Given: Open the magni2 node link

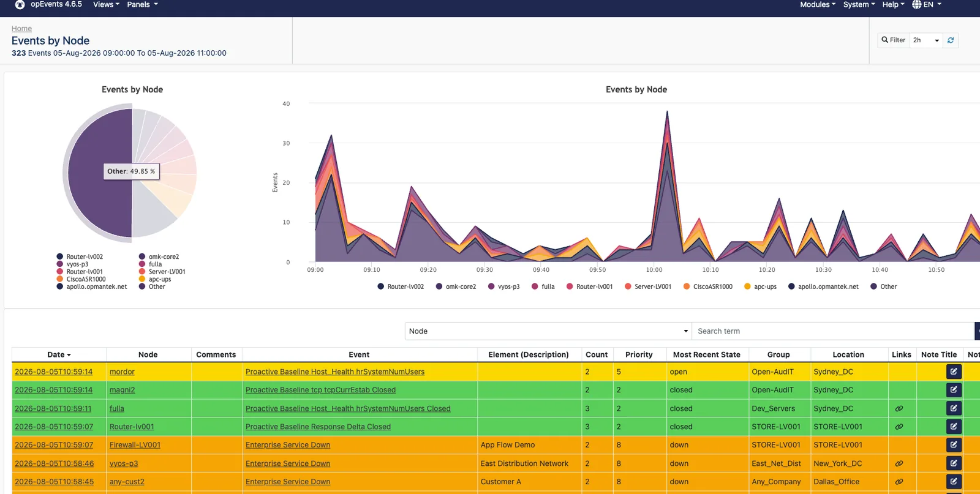Looking at the screenshot, I should point(122,390).
